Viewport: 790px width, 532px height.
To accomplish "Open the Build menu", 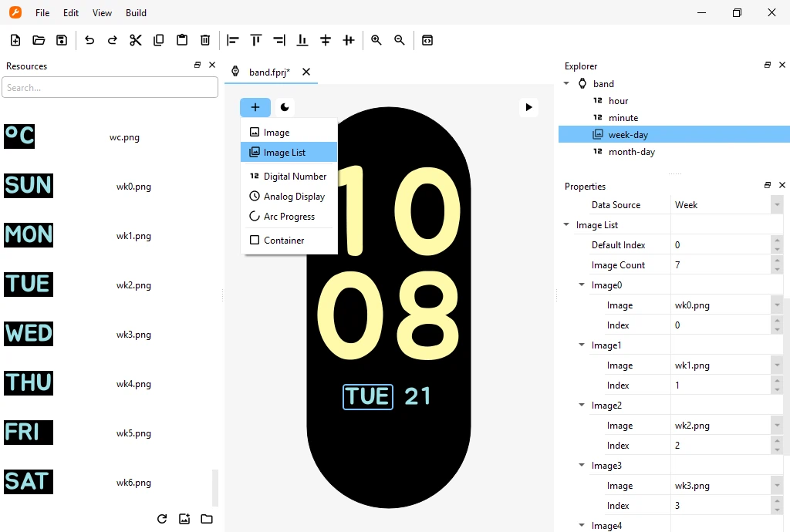I will (136, 12).
